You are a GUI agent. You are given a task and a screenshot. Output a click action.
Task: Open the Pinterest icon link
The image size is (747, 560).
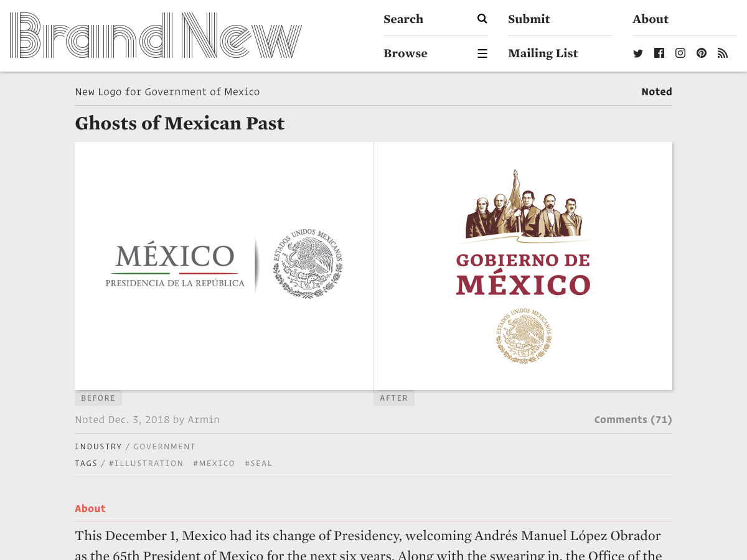coord(702,53)
